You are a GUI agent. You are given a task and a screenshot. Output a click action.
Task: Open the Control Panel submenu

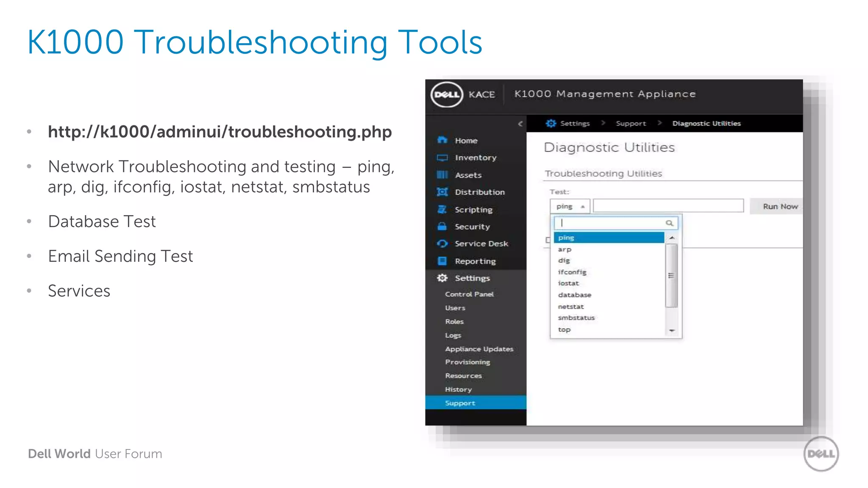tap(469, 294)
